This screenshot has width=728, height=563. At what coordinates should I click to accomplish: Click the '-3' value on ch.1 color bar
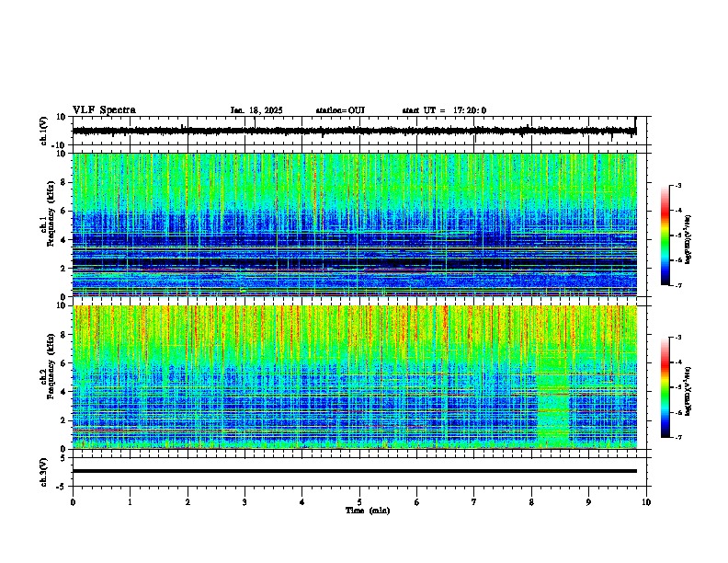677,186
